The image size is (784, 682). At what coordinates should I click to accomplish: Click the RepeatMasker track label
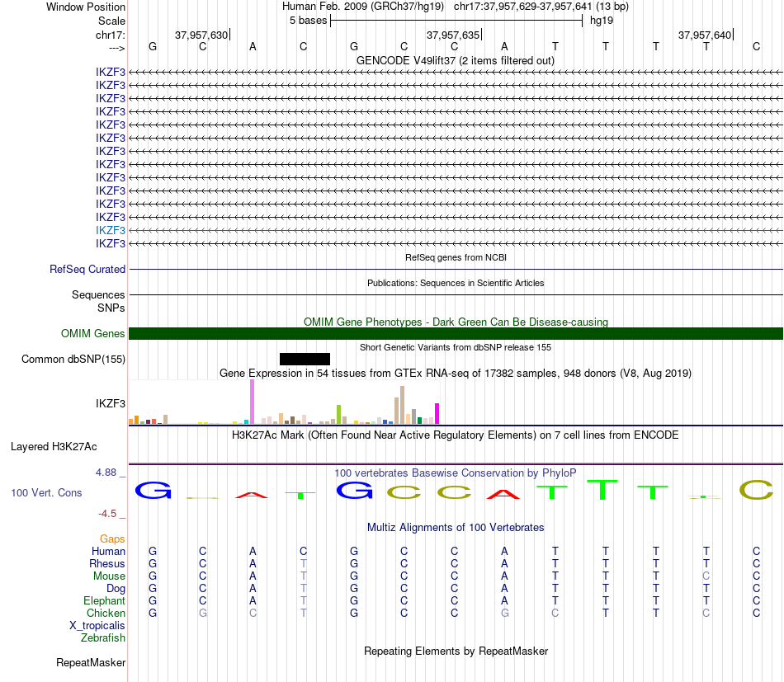point(91,663)
